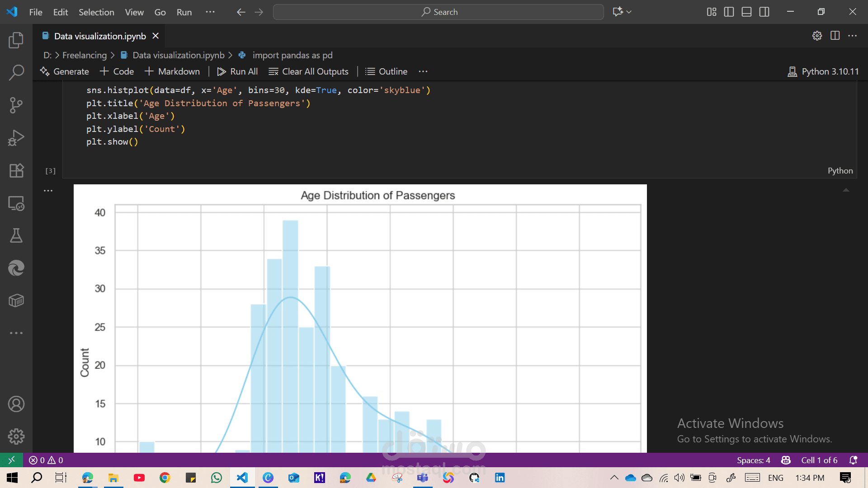Click the top Search command center field
Image resolution: width=868 pixels, height=488 pixels.
438,12
